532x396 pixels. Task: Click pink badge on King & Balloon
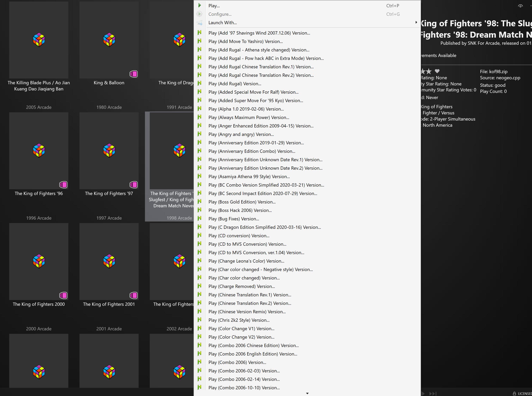134,74
